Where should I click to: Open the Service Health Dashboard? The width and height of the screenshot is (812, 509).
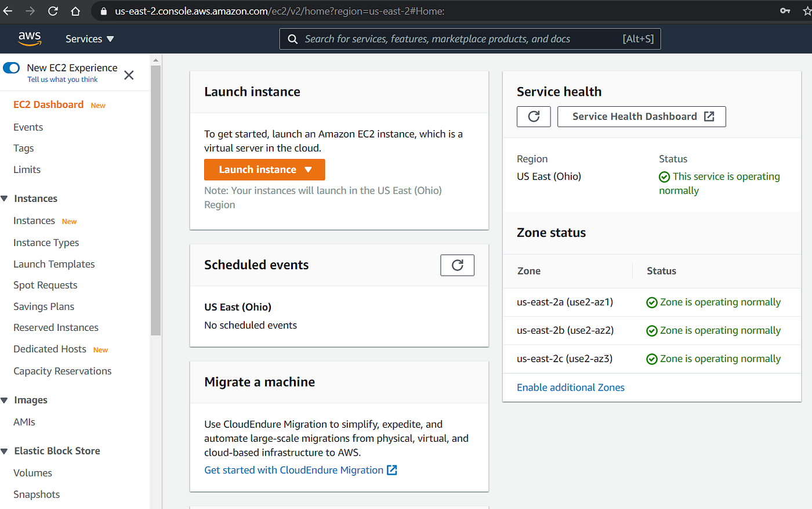click(641, 117)
